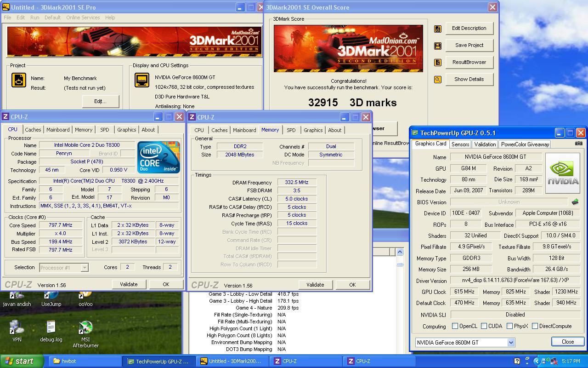The height and width of the screenshot is (368, 588).
Task: Click the Windows Start button
Action: point(22,361)
